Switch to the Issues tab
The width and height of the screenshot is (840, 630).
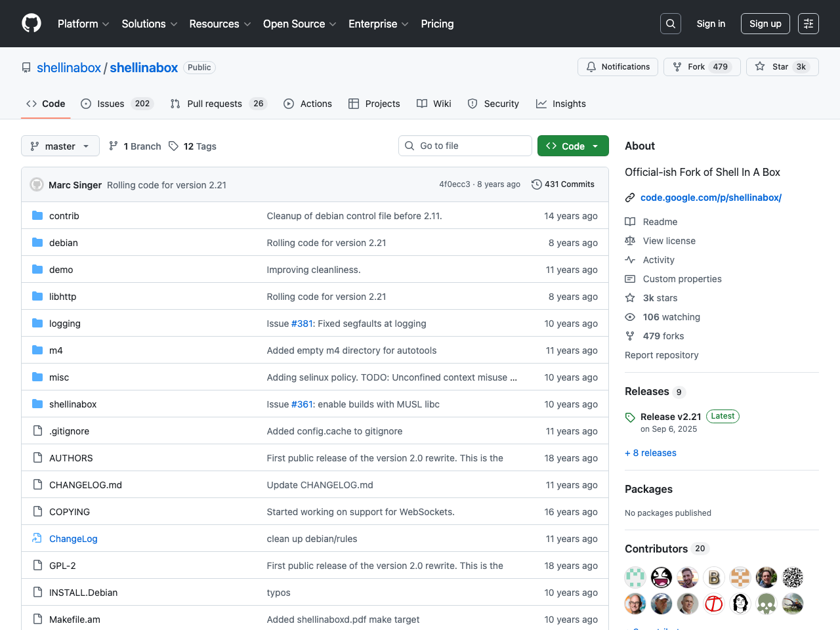point(110,104)
